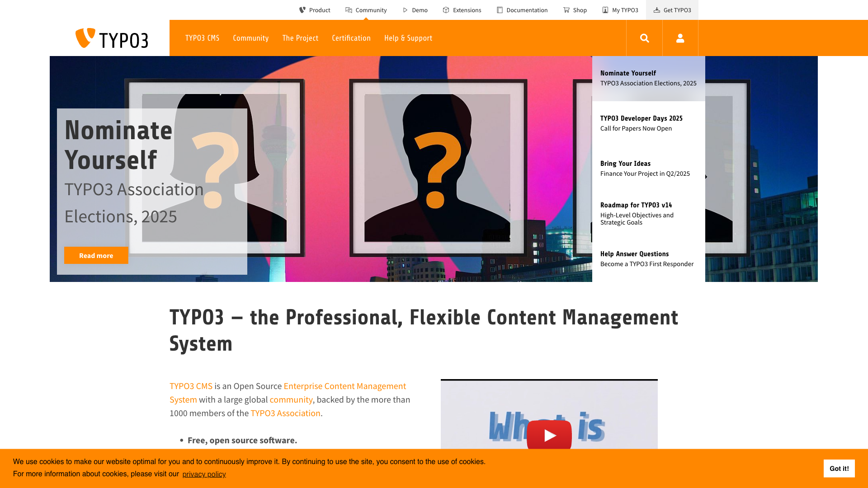Open Extensions in top bar
868x488 pixels.
click(x=462, y=10)
